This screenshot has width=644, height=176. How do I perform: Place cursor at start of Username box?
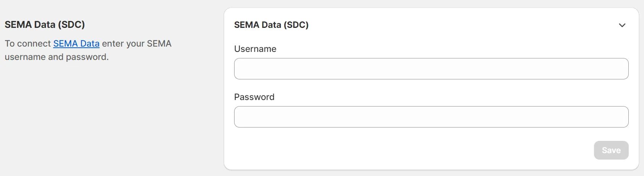241,69
